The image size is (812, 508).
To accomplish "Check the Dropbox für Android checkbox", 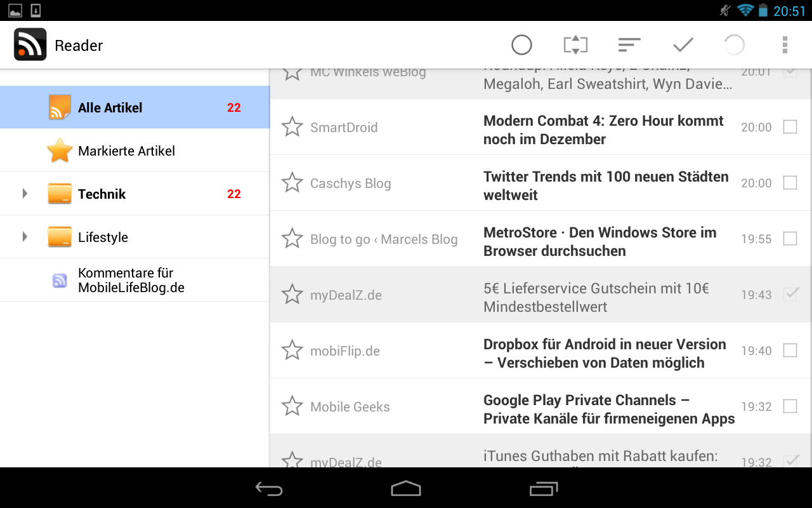I will pos(790,351).
